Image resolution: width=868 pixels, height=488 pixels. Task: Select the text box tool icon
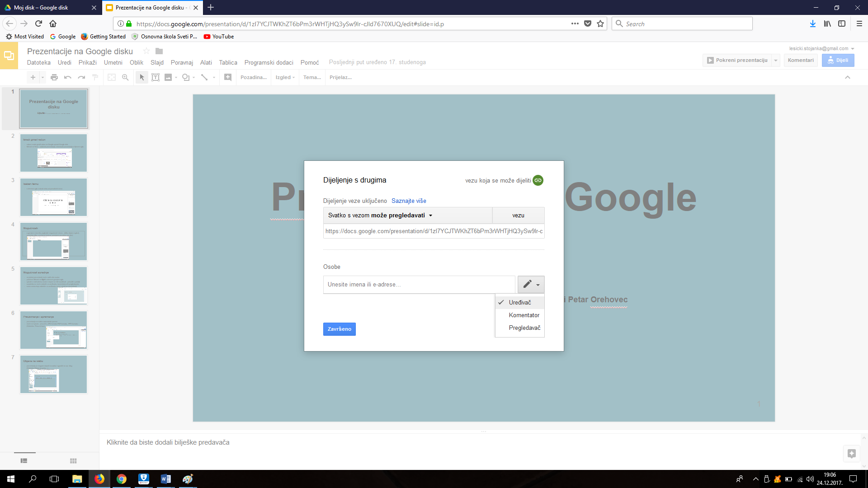155,77
